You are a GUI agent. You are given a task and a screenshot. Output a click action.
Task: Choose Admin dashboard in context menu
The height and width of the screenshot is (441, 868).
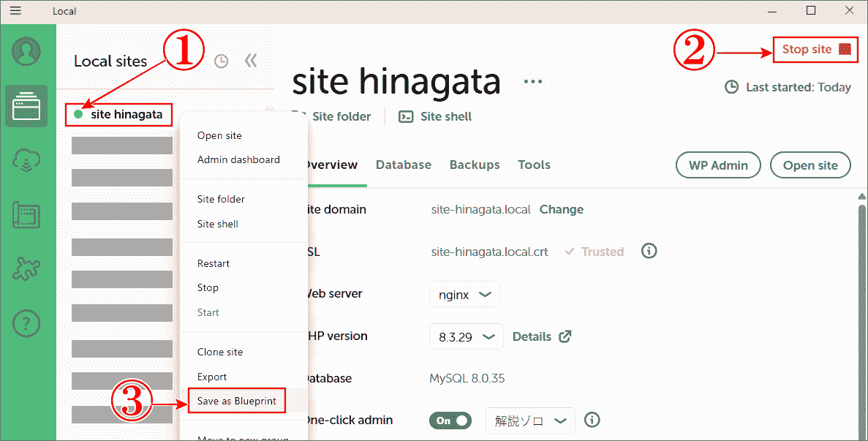pos(238,159)
